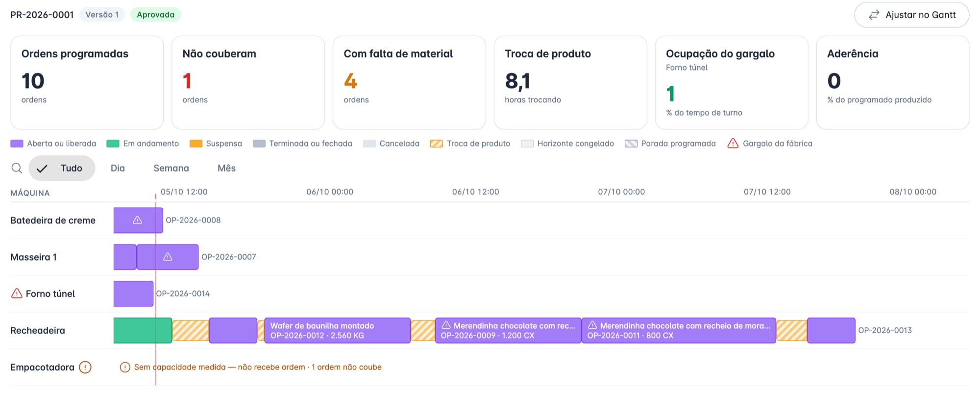Viewport: 980px width, 393px height.
Task: Select the Tudo view option
Action: [62, 168]
